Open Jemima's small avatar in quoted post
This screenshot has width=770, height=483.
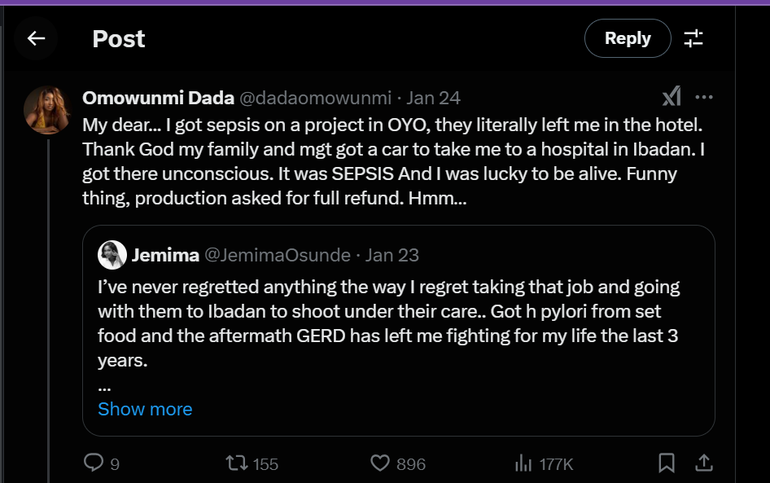tap(112, 255)
